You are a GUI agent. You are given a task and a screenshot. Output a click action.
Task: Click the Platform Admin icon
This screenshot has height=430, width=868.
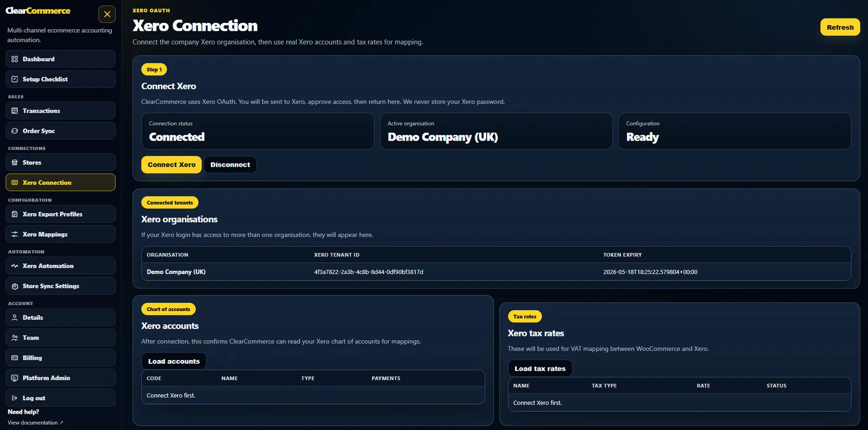(15, 378)
